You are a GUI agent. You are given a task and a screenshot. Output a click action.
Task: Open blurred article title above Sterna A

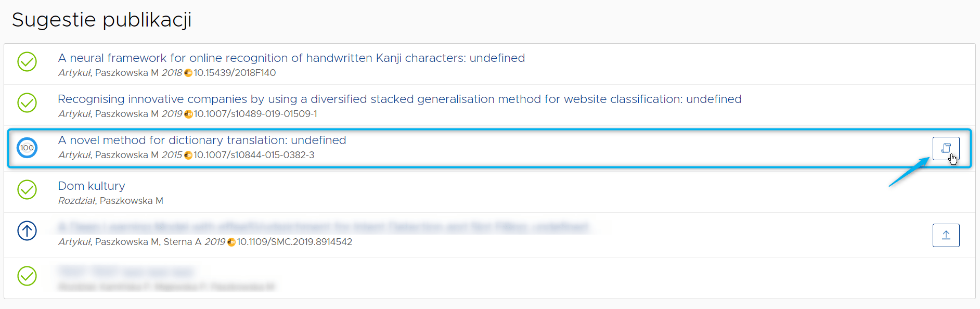(x=323, y=227)
